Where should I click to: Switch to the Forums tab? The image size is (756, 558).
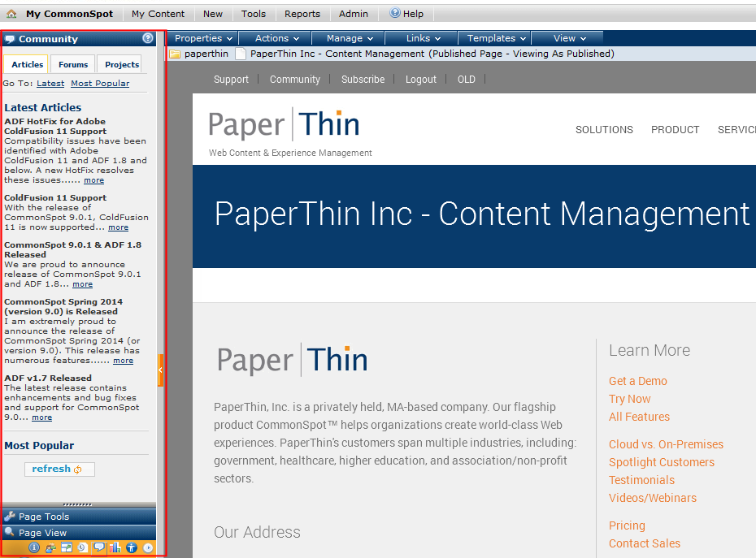click(73, 64)
